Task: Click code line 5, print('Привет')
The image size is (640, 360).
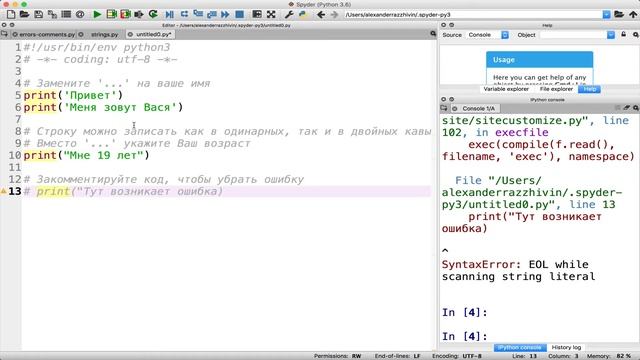Action: point(73,96)
